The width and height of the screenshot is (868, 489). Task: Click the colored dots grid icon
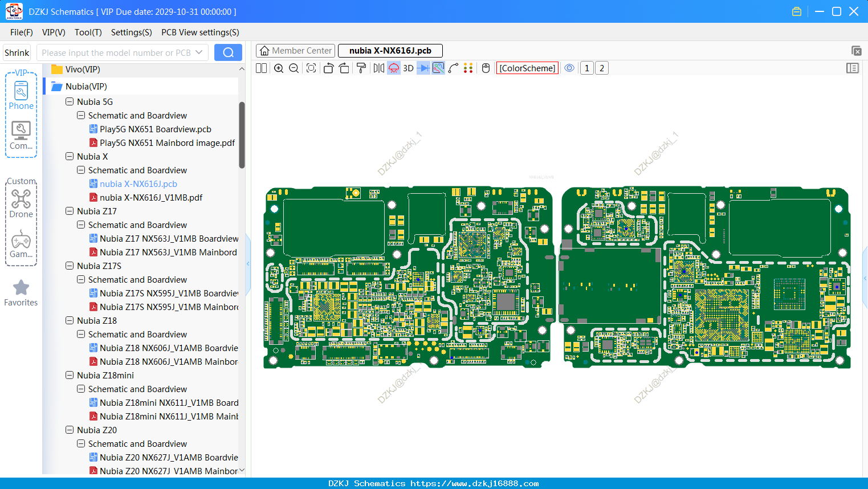click(x=468, y=68)
